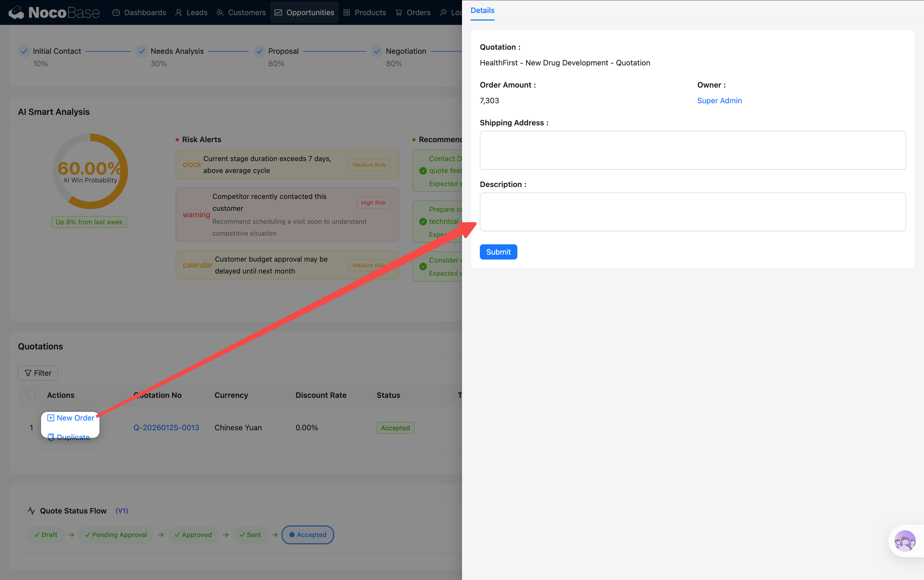
Task: Focus the Shipping Address text field
Action: (692, 150)
